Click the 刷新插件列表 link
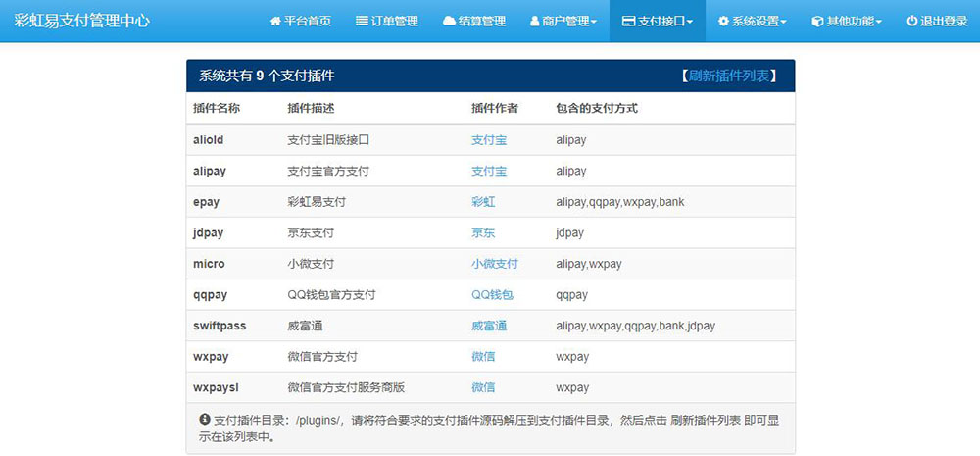Image resolution: width=980 pixels, height=456 pixels. (729, 76)
